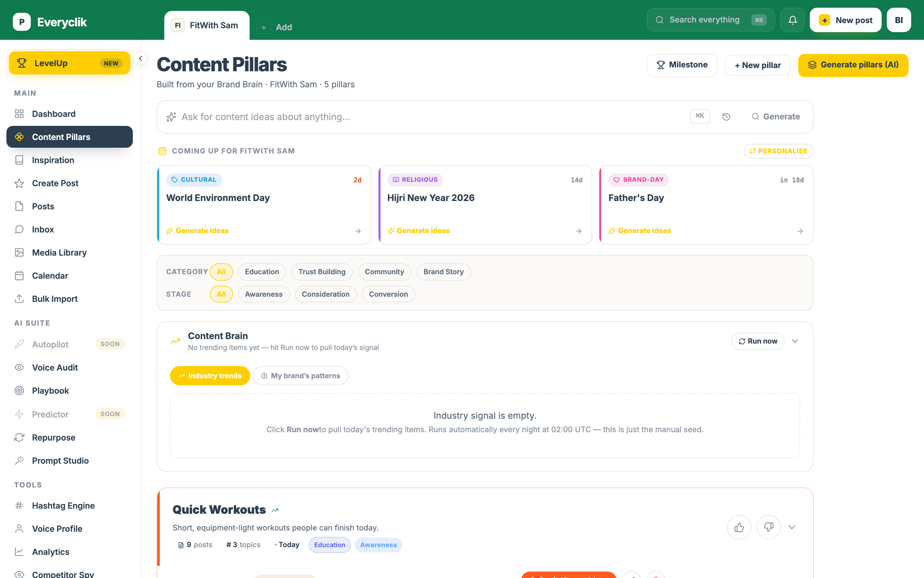
Task: Collapse the Content Brain panel chevron
Action: pos(795,341)
